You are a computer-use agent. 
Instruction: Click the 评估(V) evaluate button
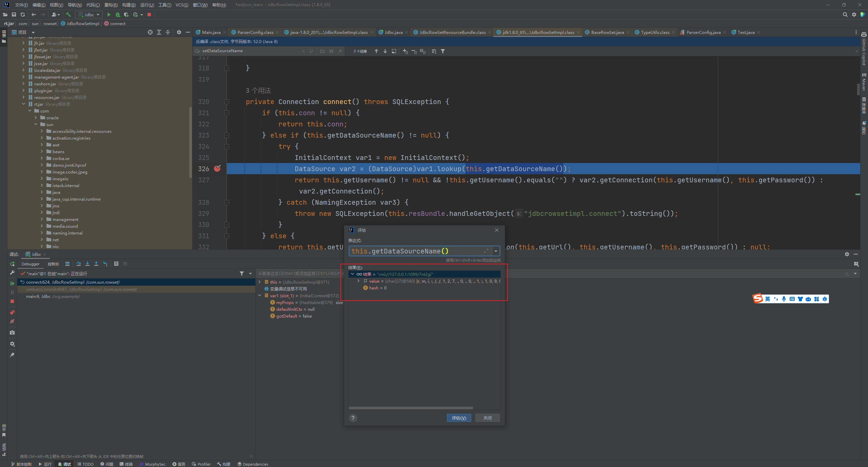(x=459, y=418)
